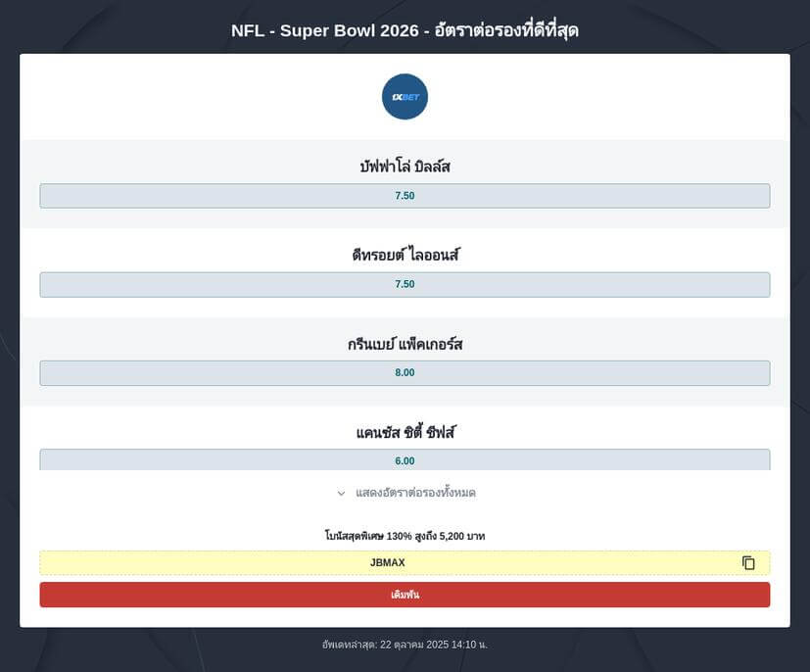Viewport: 810px width, 672px height.
Task: Expand แสดงอัตราต่อรองทั้งหมด to show all odds
Action: click(415, 493)
